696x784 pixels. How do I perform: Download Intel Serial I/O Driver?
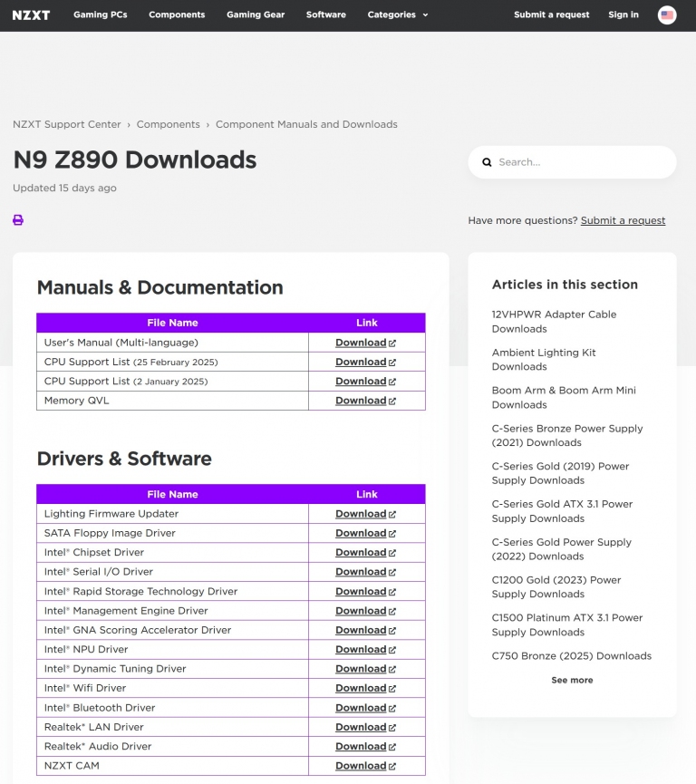[x=365, y=572]
